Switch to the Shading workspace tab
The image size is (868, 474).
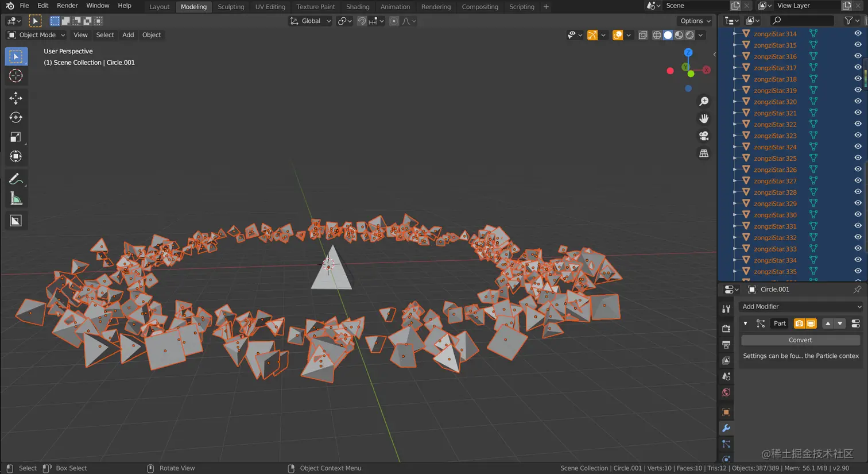tap(358, 7)
